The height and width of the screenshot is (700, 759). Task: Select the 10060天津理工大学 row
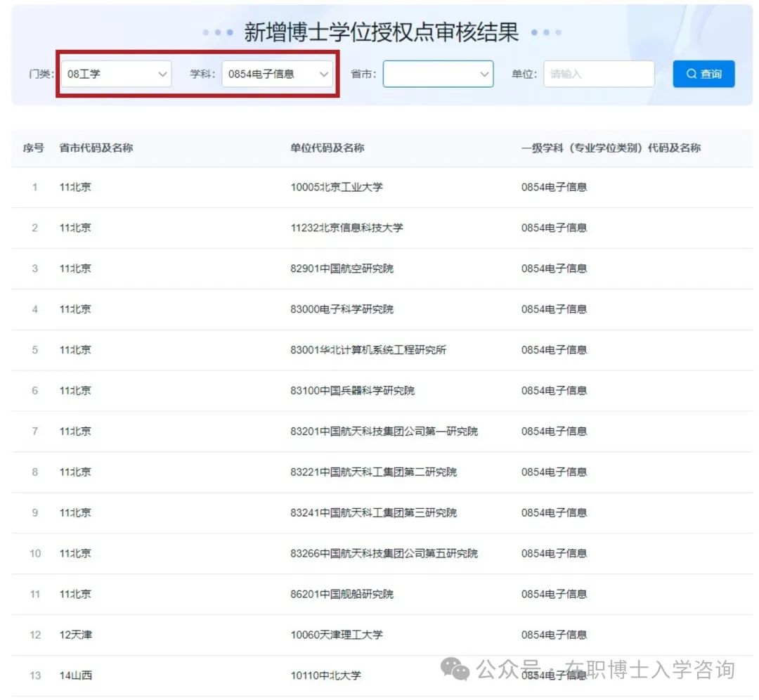[337, 635]
